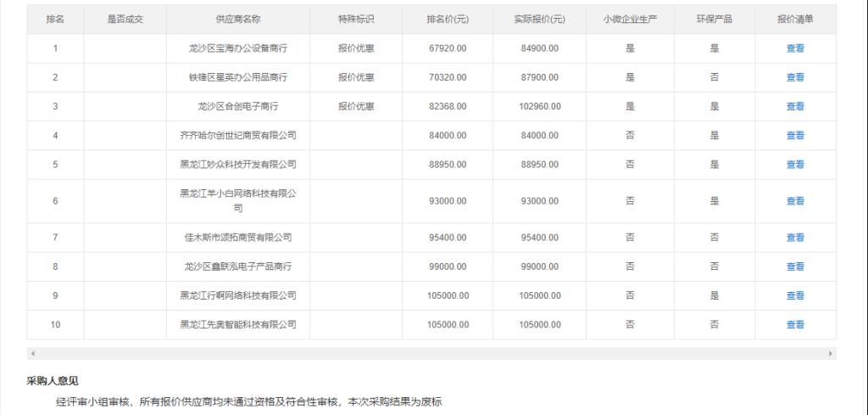The width and height of the screenshot is (868, 415).
Task: Open 查看 for 黑龙江羊小白网络科技有限公司
Action: [x=795, y=201]
